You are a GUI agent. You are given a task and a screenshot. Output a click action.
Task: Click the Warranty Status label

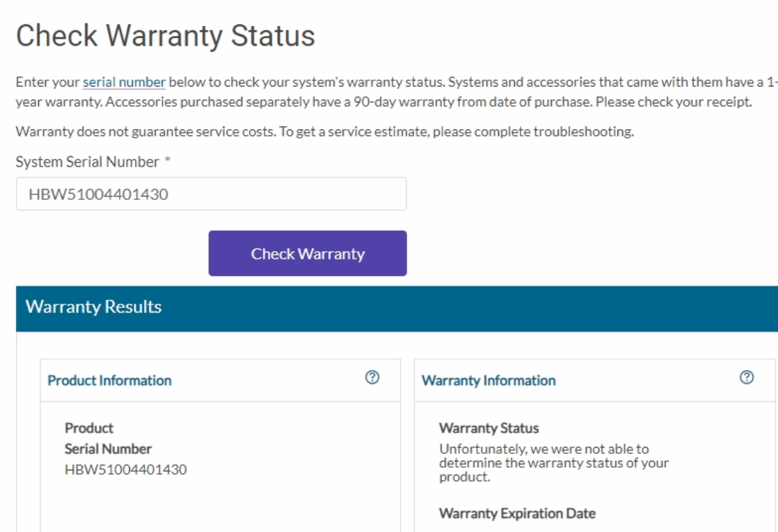tap(489, 428)
